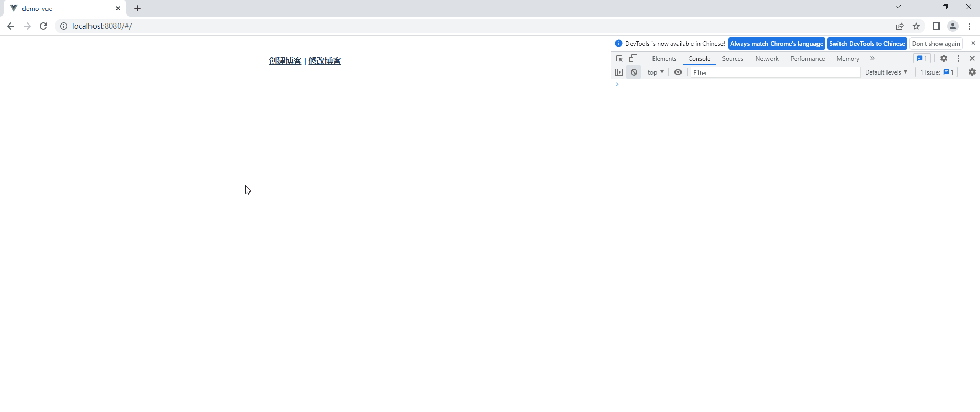
Task: Toggle the device toolbar icon
Action: pos(633,59)
